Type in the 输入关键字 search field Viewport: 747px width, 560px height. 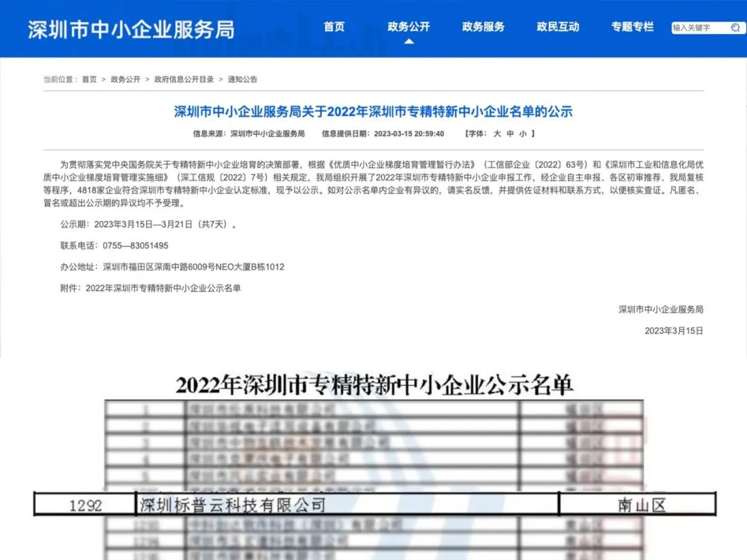point(699,28)
